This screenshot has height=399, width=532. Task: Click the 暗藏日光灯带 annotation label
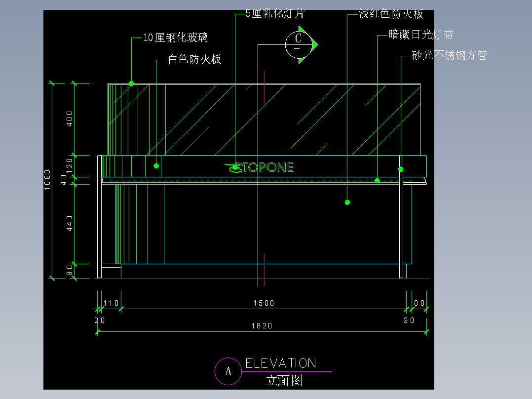pos(421,35)
